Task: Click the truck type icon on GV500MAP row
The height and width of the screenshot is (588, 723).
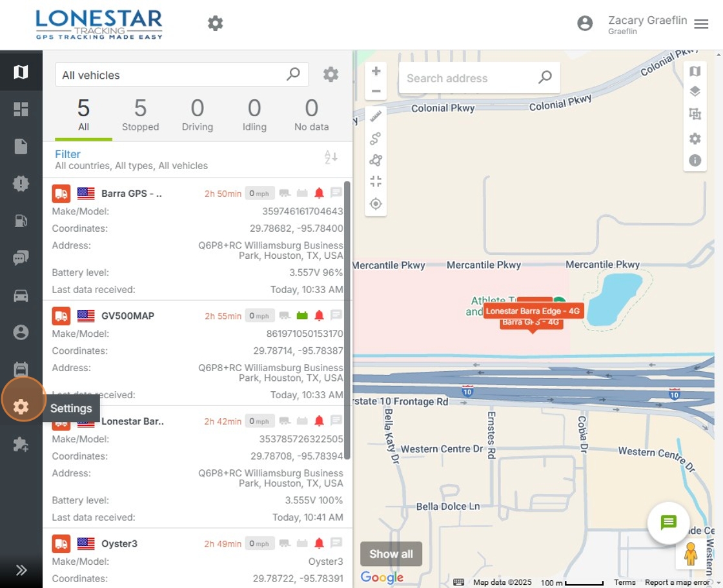Action: 61,316
